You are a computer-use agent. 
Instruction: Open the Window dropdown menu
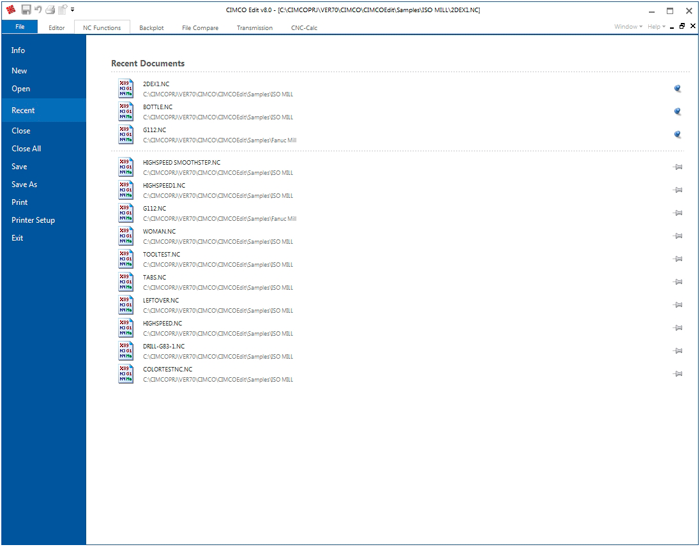click(628, 26)
